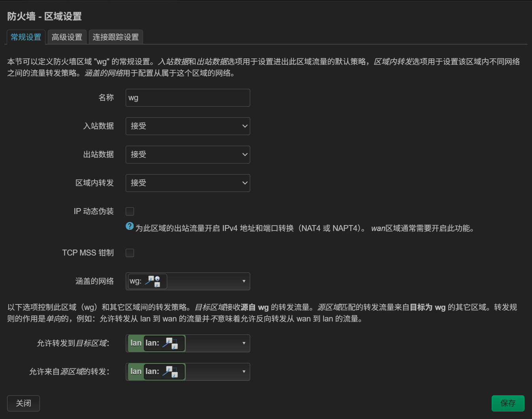
Task: Click the 保存 save button
Action: (x=508, y=403)
